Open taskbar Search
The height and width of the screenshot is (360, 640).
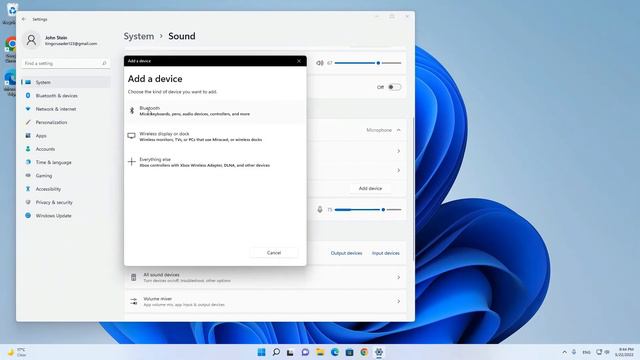(x=276, y=352)
